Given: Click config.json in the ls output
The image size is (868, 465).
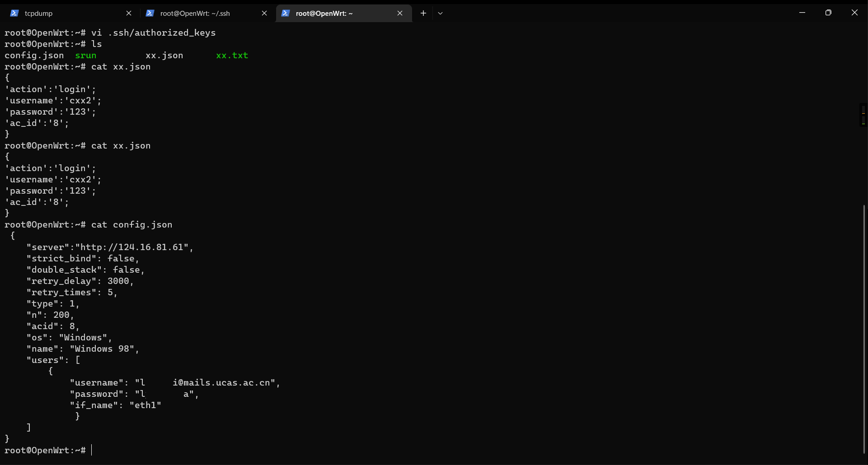Looking at the screenshot, I should click(34, 55).
